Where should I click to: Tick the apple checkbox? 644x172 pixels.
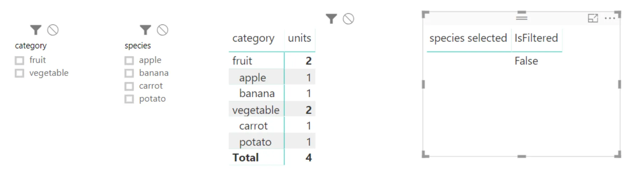pyautogui.click(x=129, y=60)
